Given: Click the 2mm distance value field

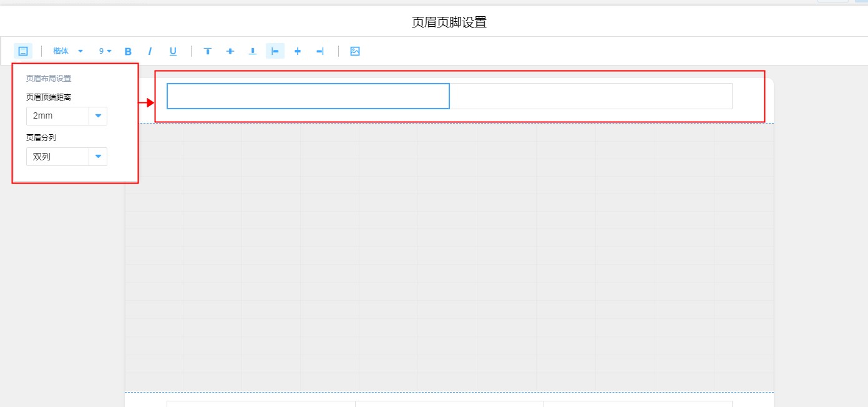Looking at the screenshot, I should (x=57, y=116).
